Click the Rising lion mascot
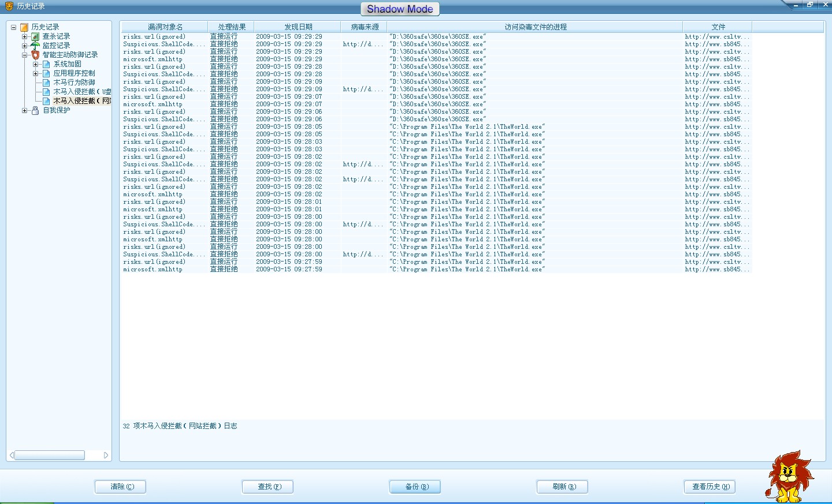This screenshot has width=832, height=504. point(789,476)
